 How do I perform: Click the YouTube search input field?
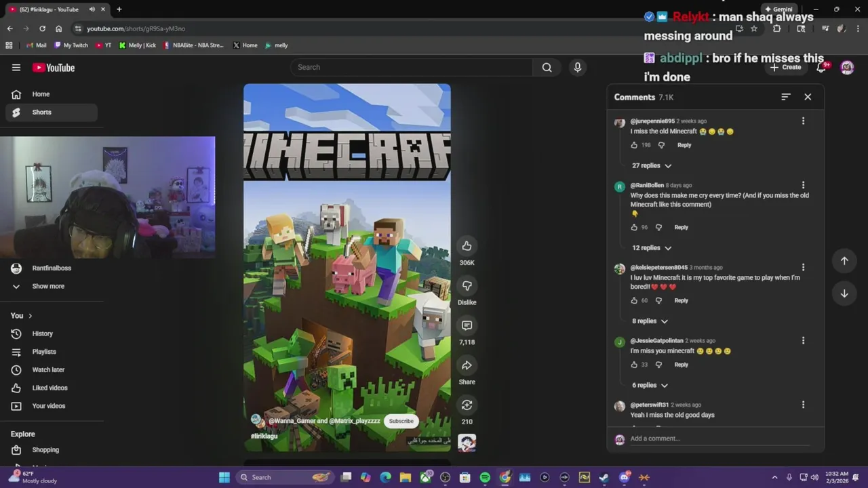[x=412, y=67]
